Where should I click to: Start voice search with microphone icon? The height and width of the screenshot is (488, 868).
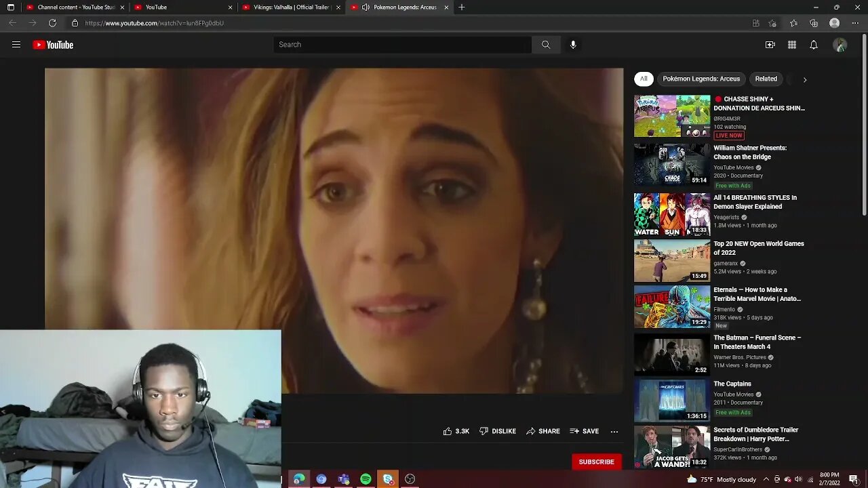pyautogui.click(x=573, y=45)
